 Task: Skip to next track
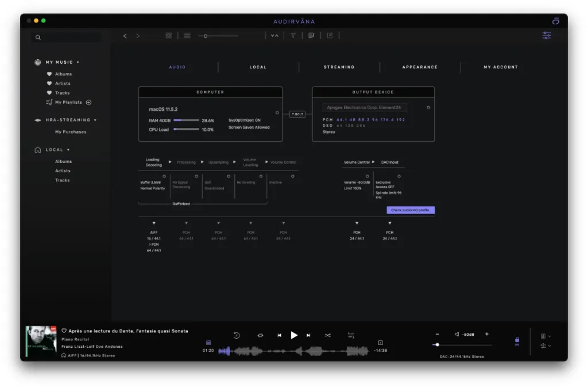tap(308, 336)
